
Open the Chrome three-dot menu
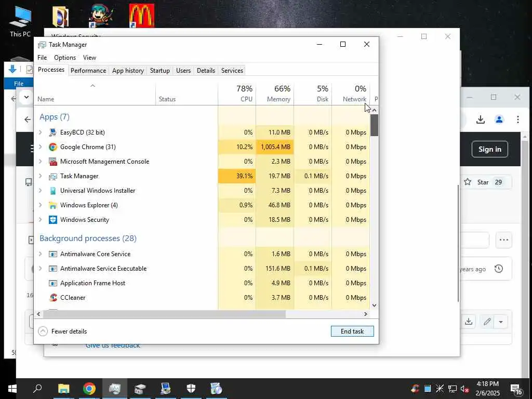click(x=518, y=119)
